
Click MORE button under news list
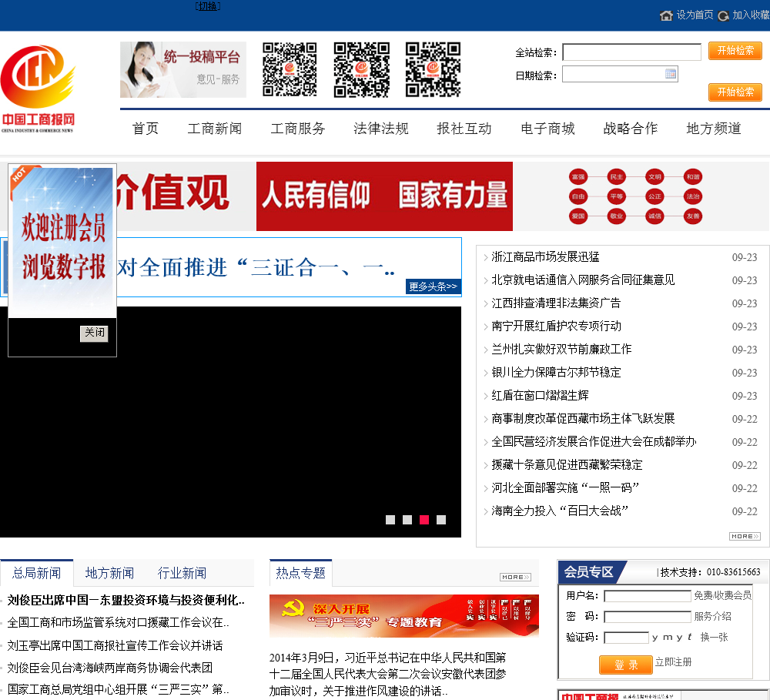745,536
